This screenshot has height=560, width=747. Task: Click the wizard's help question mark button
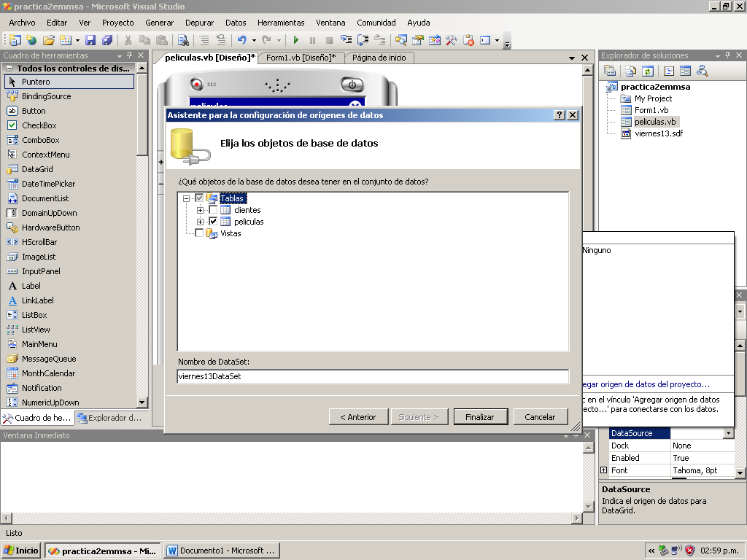click(x=560, y=114)
